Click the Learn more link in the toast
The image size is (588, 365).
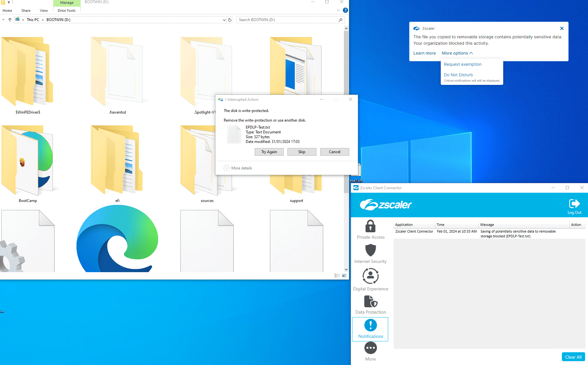click(x=425, y=53)
